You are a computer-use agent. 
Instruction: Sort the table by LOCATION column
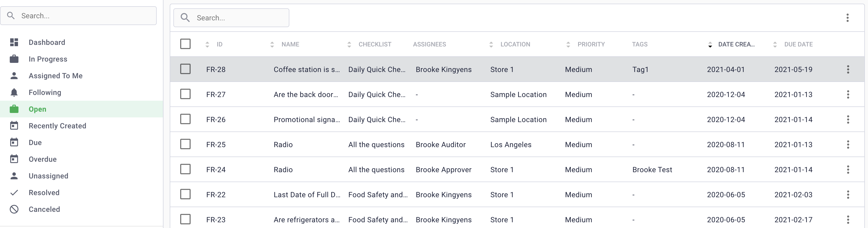pyautogui.click(x=509, y=44)
